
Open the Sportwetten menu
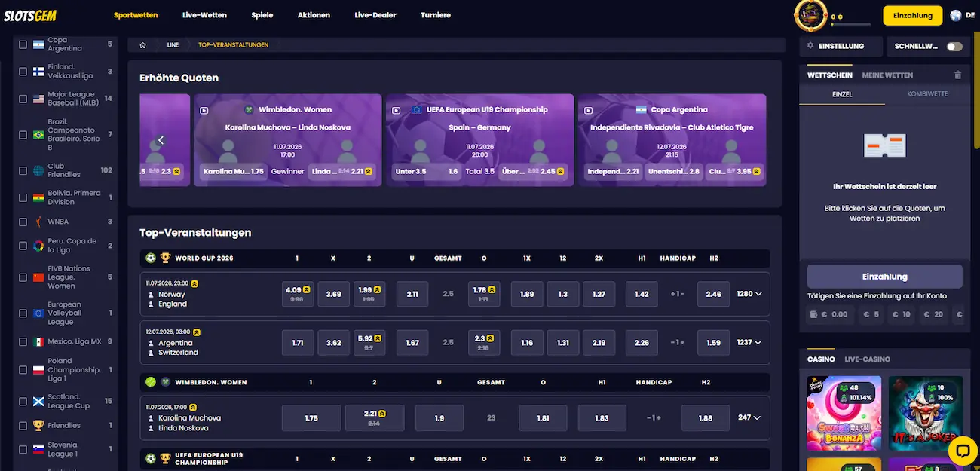coord(136,15)
